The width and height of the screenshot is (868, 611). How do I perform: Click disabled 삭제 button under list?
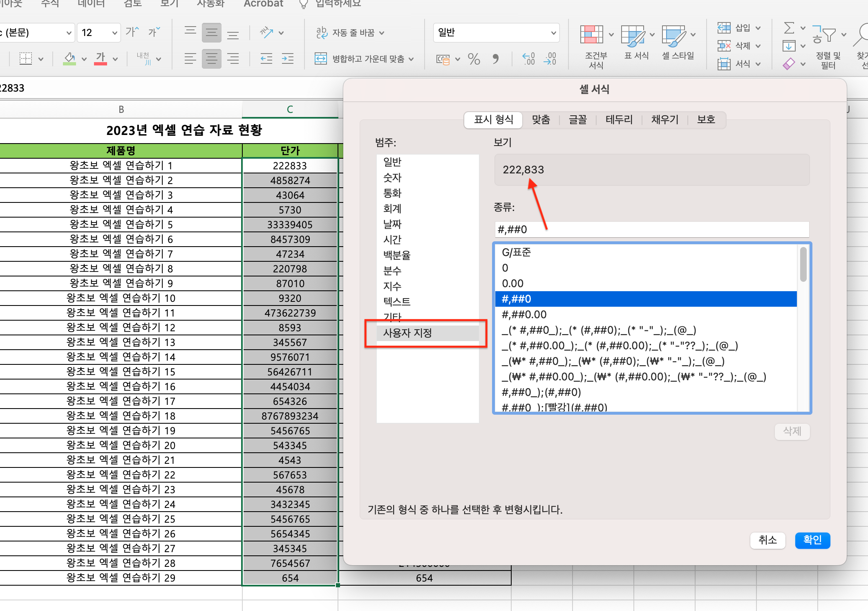[x=792, y=431]
